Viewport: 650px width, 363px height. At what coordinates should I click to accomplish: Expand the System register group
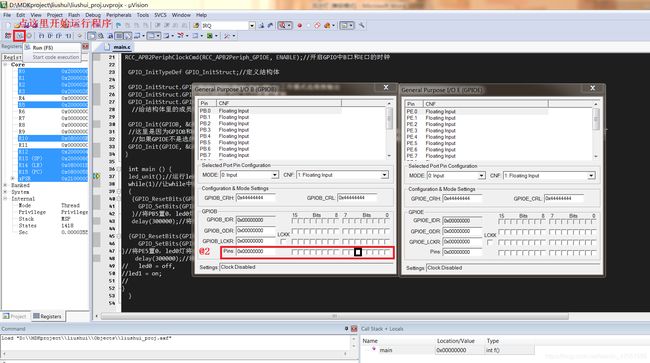coord(5,192)
